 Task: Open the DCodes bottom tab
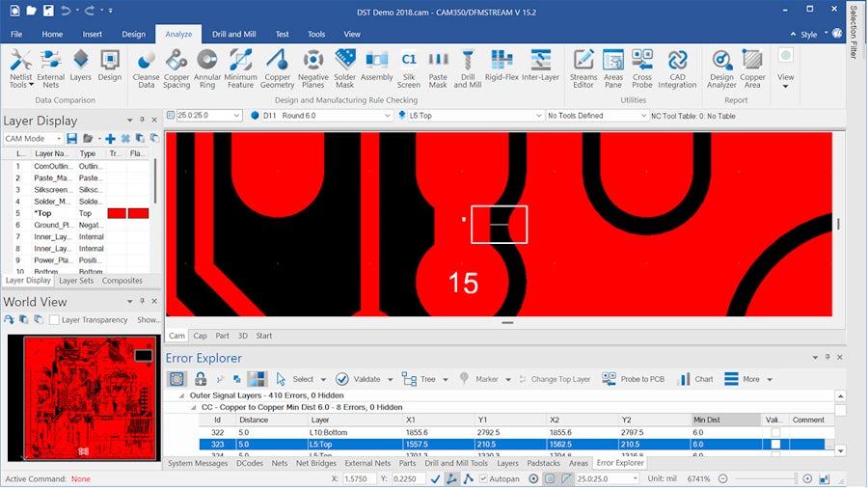(250, 463)
